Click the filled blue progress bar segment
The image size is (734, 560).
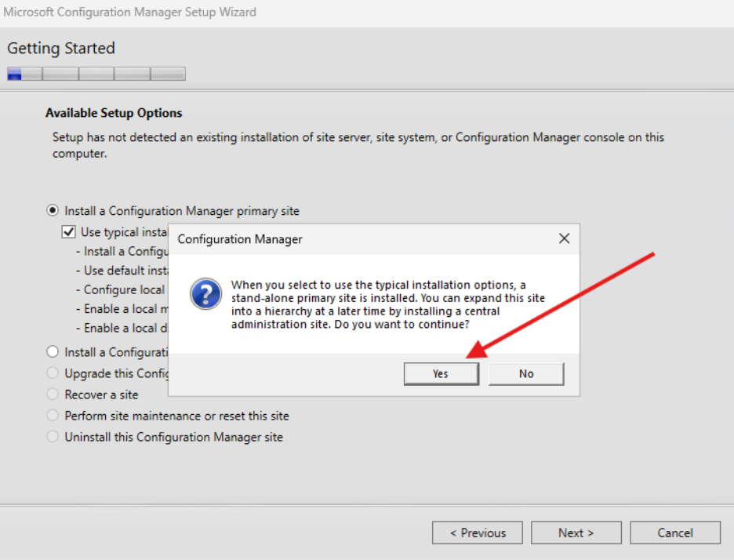point(15,75)
